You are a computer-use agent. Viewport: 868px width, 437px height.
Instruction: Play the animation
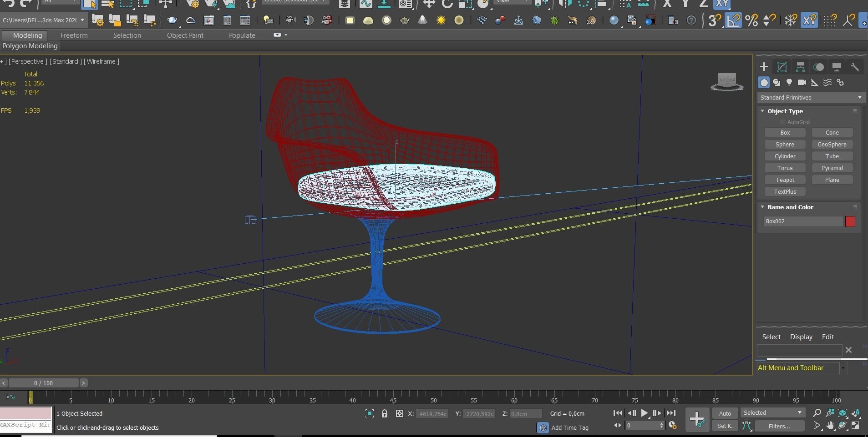(644, 413)
